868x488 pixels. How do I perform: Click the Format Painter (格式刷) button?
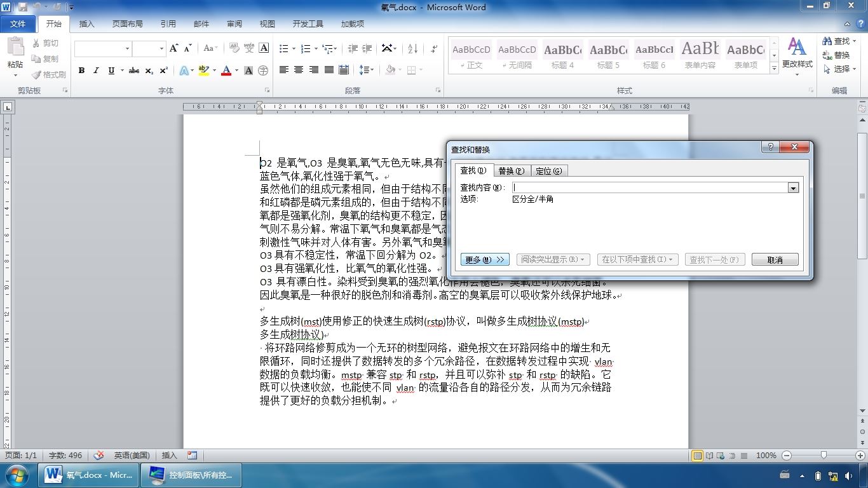coord(49,74)
